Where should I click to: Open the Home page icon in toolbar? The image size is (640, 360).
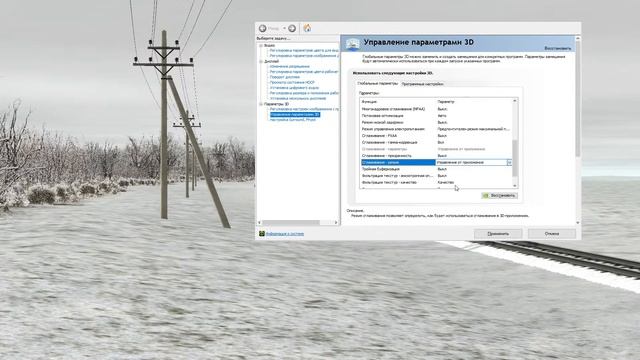click(x=307, y=28)
